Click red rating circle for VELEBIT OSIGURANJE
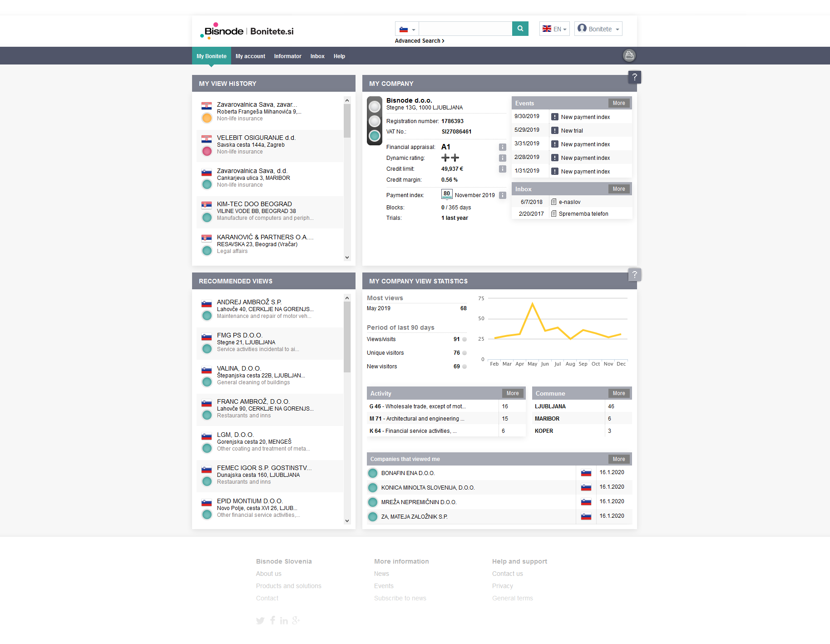 coord(207,151)
